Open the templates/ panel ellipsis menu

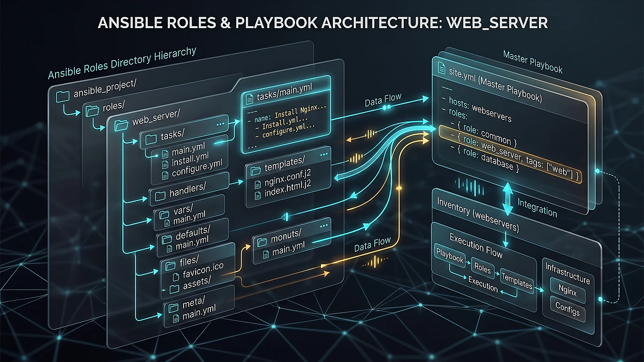324,154
